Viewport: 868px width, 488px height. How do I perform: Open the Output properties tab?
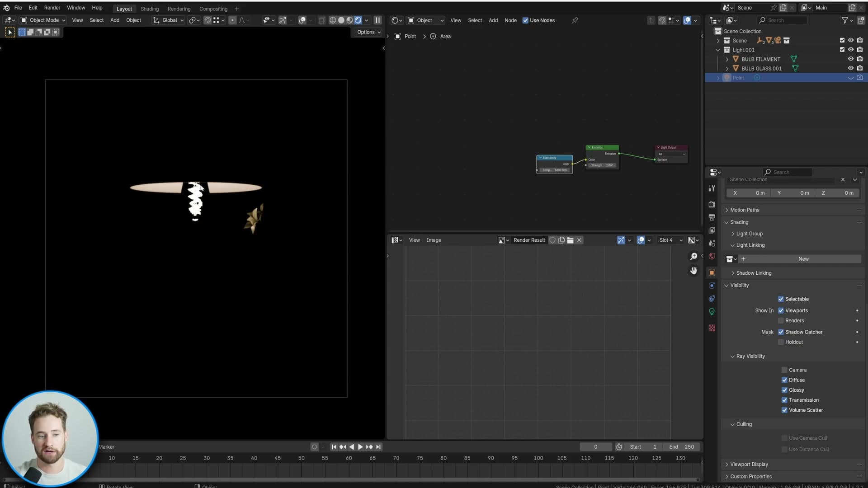tap(712, 217)
